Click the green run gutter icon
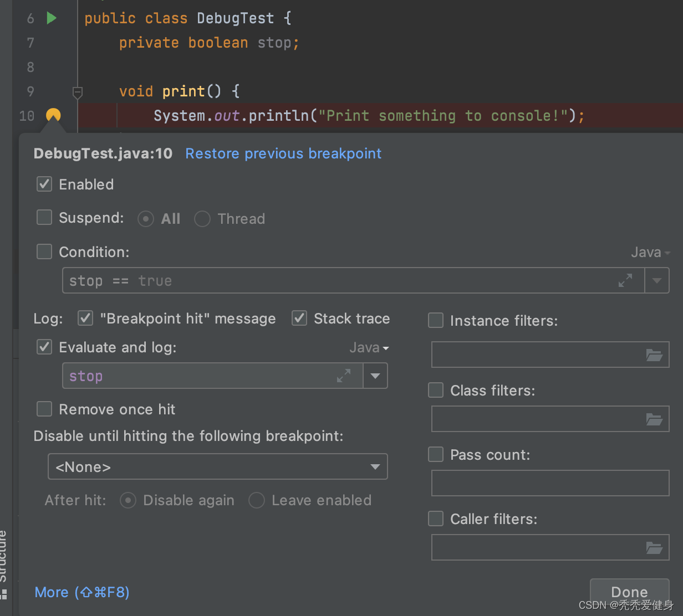Viewport: 683px width, 616px height. (x=52, y=18)
